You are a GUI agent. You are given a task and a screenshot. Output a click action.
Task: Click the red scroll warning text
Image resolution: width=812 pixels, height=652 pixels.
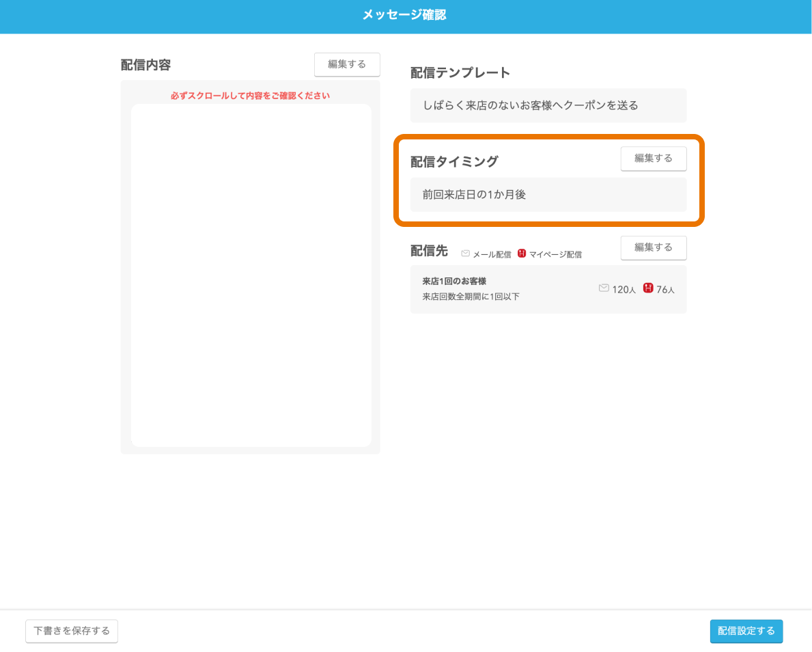click(250, 96)
